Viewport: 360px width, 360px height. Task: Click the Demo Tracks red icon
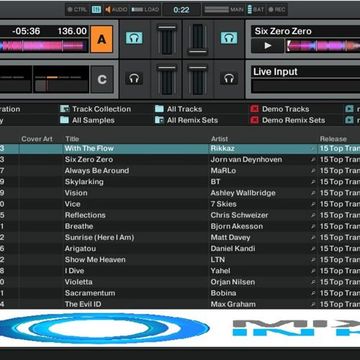pyautogui.click(x=254, y=109)
